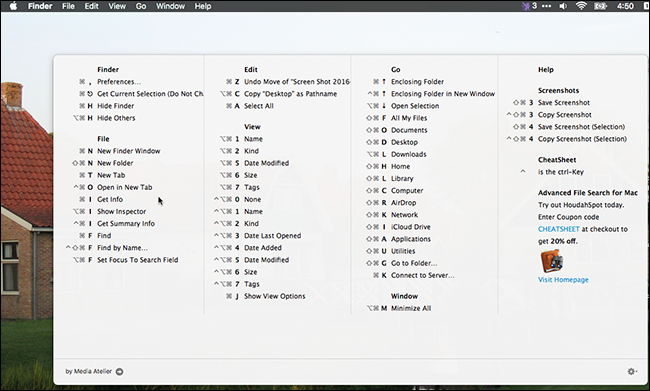Choose All My Files entry
650x391 pixels.
[409, 118]
